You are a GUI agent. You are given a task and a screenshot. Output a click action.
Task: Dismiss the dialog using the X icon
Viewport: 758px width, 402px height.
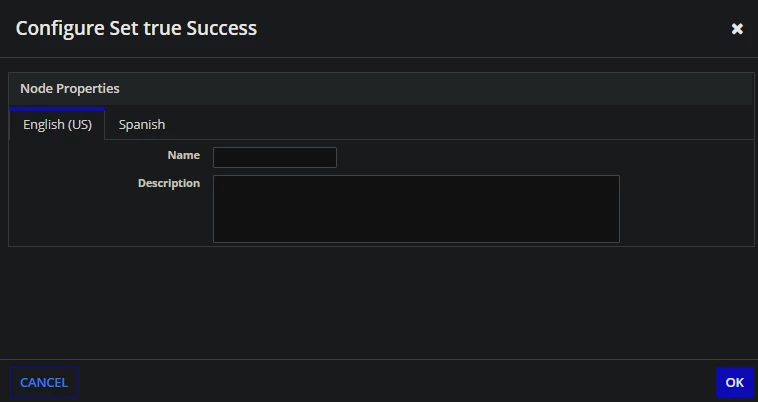coord(737,29)
